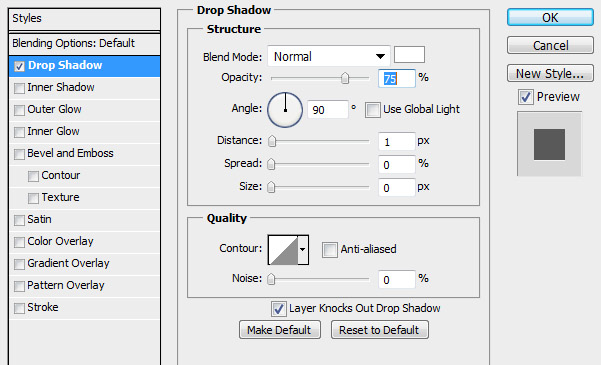Toggle Layer Knocks Out Drop Shadow
The image size is (601, 365).
pyautogui.click(x=279, y=309)
